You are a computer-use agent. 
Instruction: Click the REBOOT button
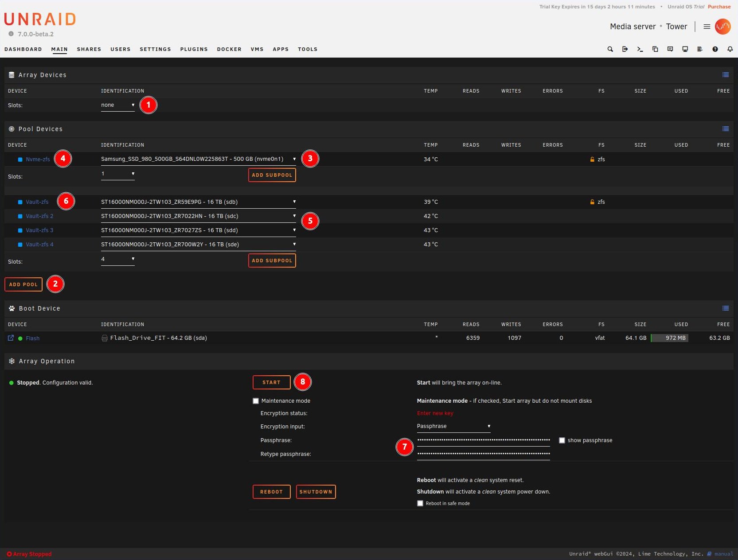click(x=272, y=492)
